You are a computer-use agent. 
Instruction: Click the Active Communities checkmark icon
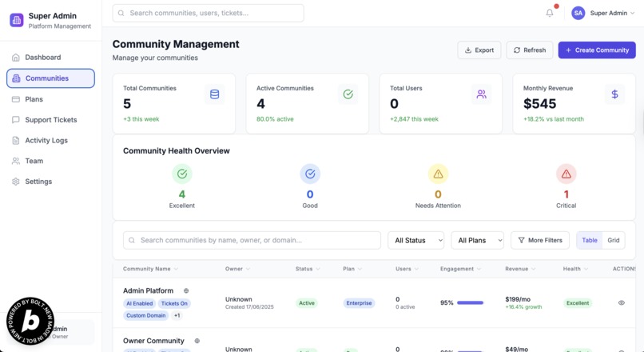[348, 94]
